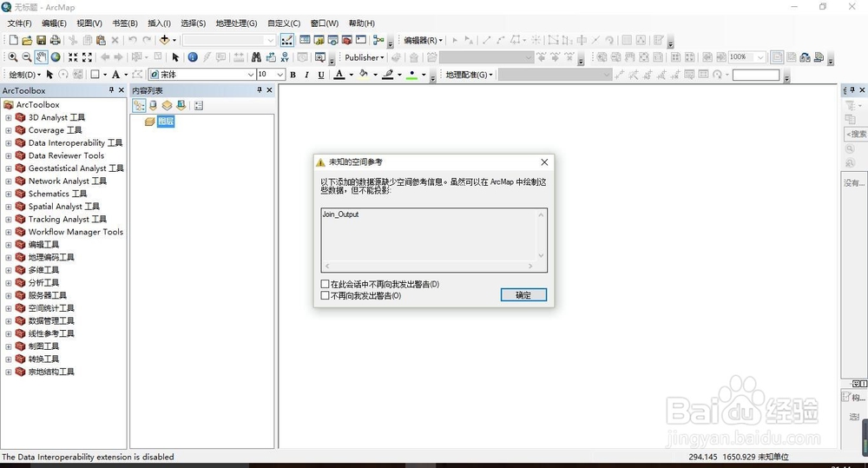Select the 分析工具 toolbox item
The height and width of the screenshot is (468, 868).
[43, 283]
